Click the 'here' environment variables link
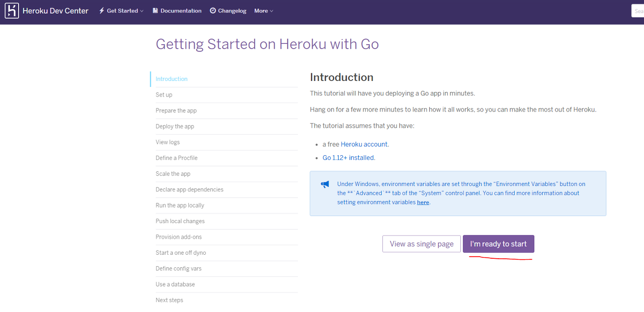Viewport: 644px width, 312px height. [x=423, y=202]
